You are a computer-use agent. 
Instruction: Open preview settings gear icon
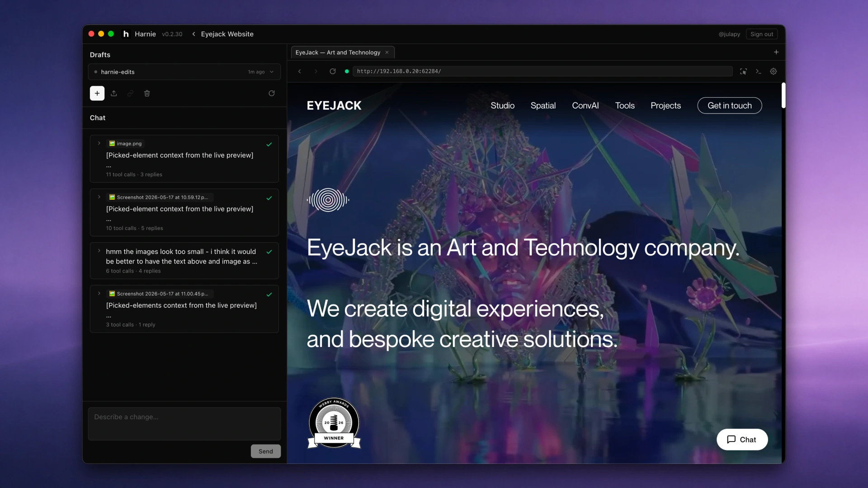[x=774, y=71]
